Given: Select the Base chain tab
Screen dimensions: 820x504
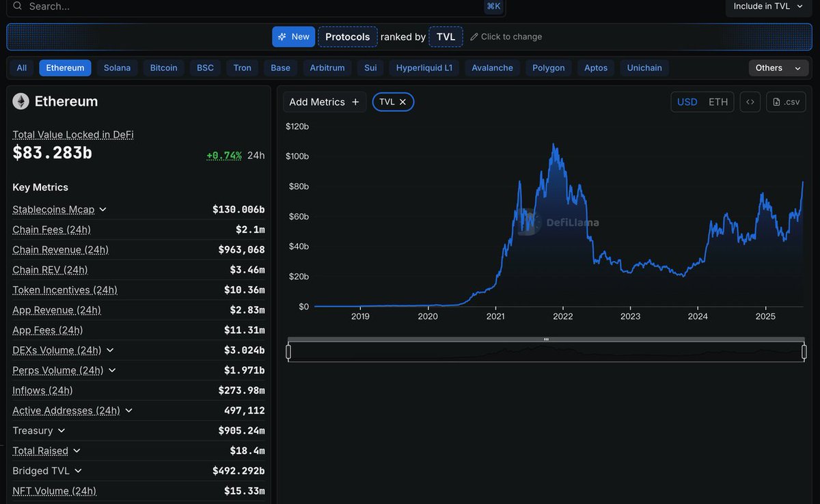Looking at the screenshot, I should tap(280, 68).
